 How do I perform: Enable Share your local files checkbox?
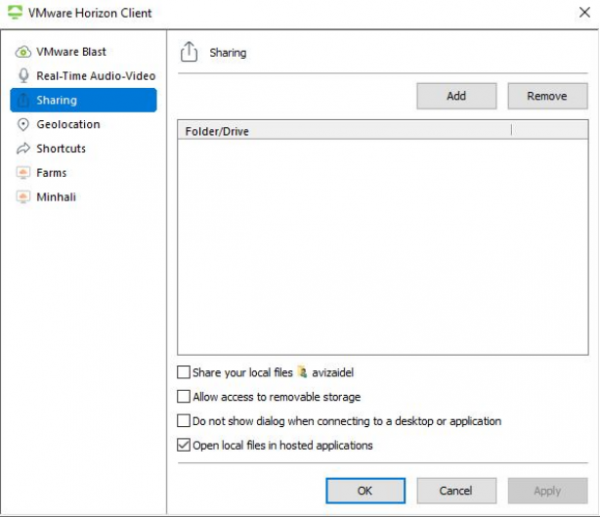(184, 372)
